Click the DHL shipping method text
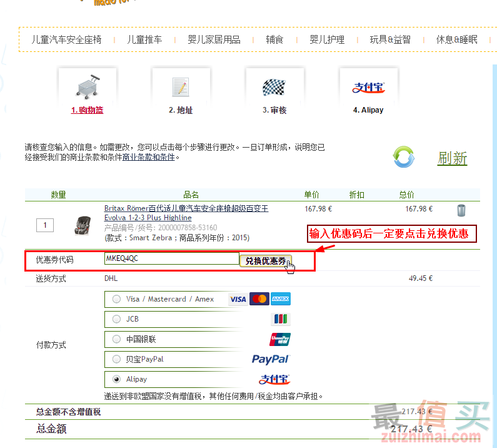The width and height of the screenshot is (497, 448). click(x=111, y=278)
